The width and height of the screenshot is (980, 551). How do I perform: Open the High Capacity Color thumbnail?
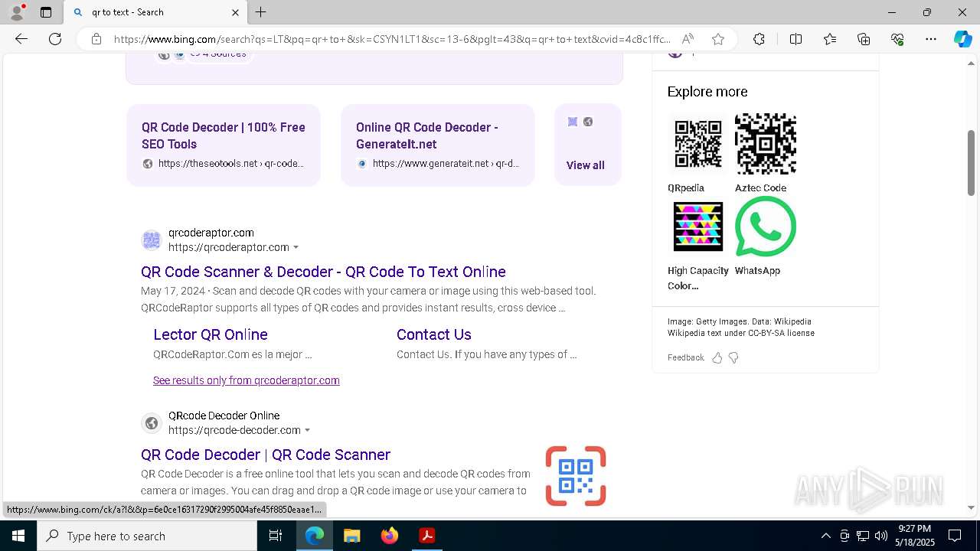697,227
